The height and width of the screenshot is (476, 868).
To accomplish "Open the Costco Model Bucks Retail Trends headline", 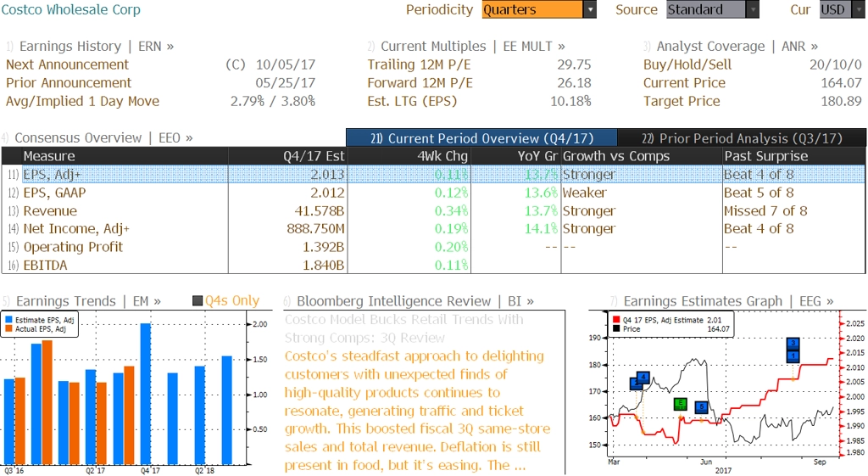I will [403, 328].
